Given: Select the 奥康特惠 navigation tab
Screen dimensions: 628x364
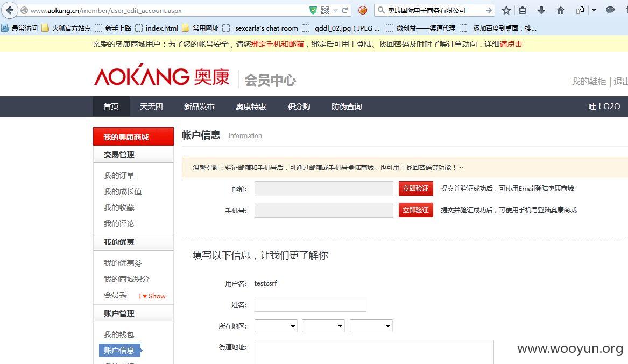Looking at the screenshot, I should (x=251, y=106).
